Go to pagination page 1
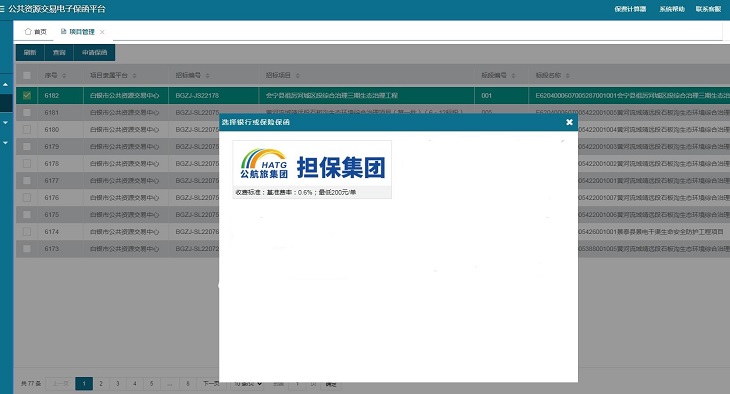730x394 pixels. (84, 384)
